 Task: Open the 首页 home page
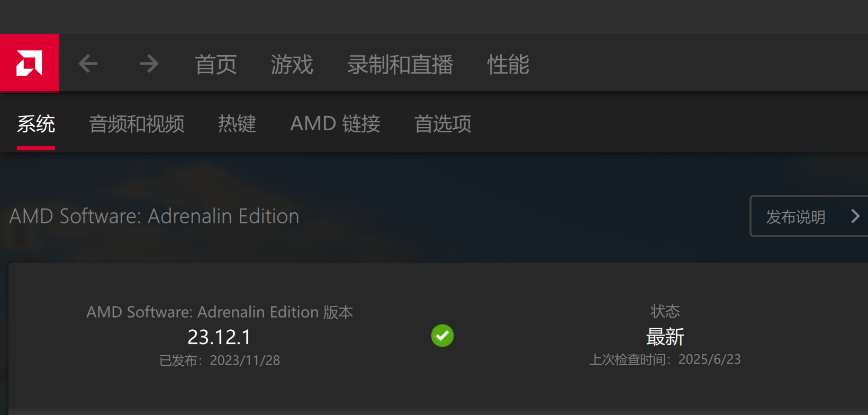click(215, 64)
